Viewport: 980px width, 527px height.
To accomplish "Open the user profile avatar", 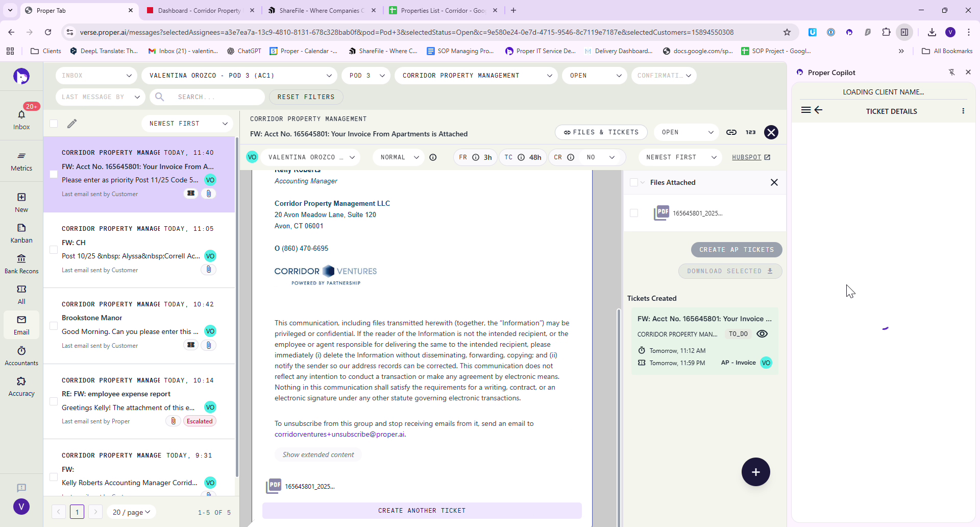I will pyautogui.click(x=21, y=507).
